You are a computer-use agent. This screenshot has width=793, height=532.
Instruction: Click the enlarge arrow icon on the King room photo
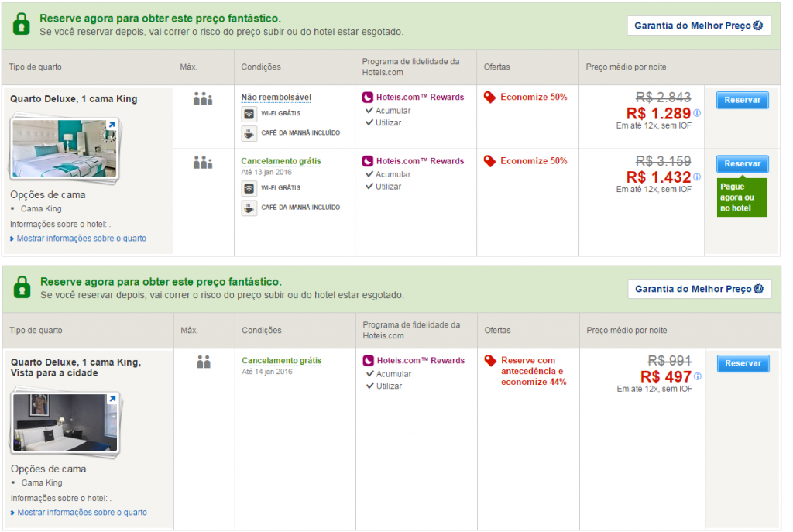click(111, 125)
